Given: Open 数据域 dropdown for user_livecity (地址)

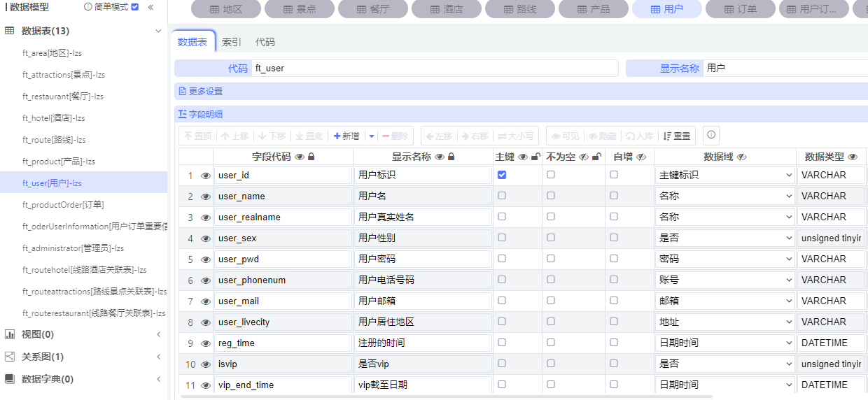Looking at the screenshot, I should pyautogui.click(x=724, y=322).
